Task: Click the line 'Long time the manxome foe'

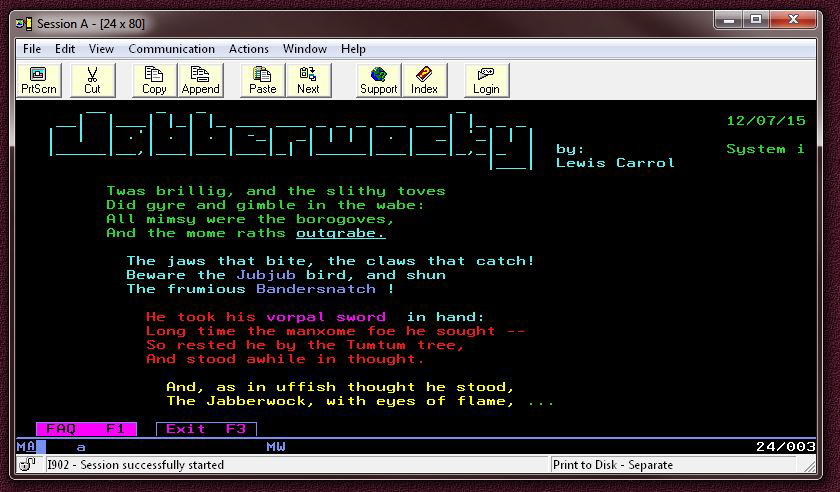Action: [x=335, y=331]
